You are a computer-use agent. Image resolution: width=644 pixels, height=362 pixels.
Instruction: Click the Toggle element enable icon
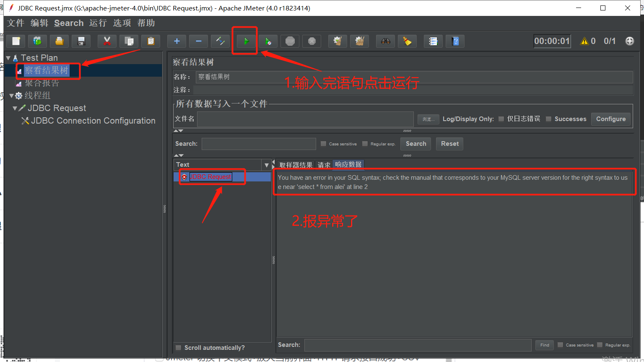pyautogui.click(x=220, y=41)
